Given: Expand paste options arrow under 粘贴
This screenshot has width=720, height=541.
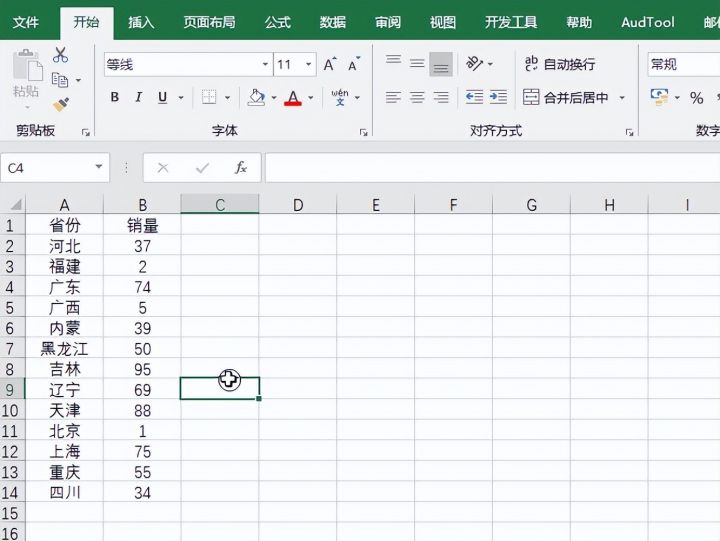Looking at the screenshot, I should (x=27, y=108).
